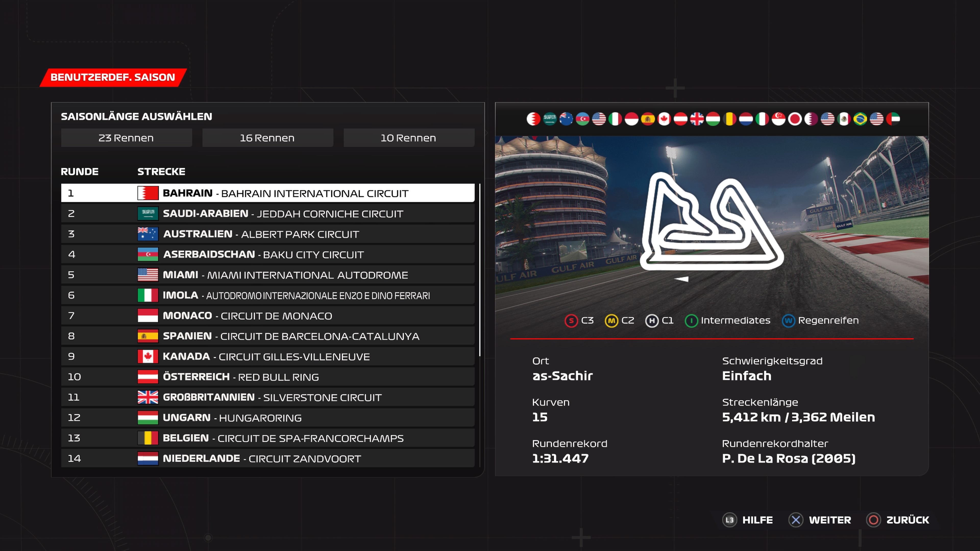
Task: Click the Hungary flag in the calendar strip
Action: click(x=713, y=119)
